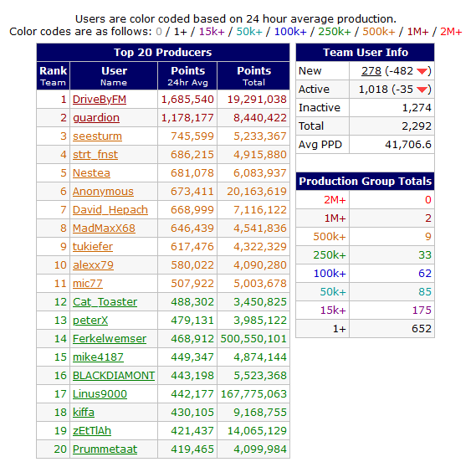Open BLACKDIAMONT user link
The height and width of the screenshot is (462, 476).
(114, 376)
